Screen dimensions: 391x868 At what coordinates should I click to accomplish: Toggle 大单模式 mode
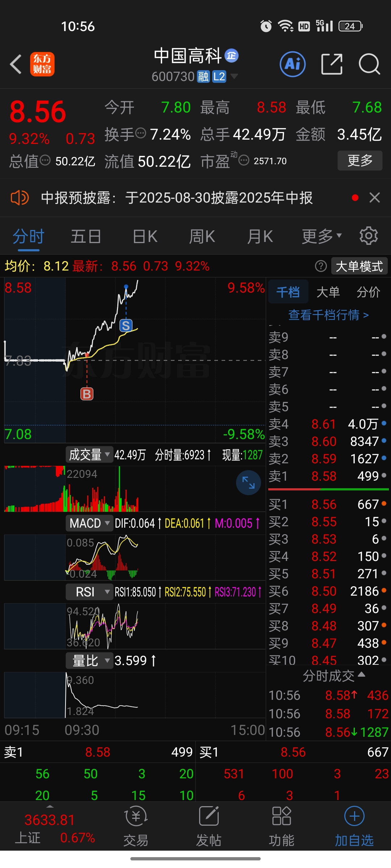point(359,266)
